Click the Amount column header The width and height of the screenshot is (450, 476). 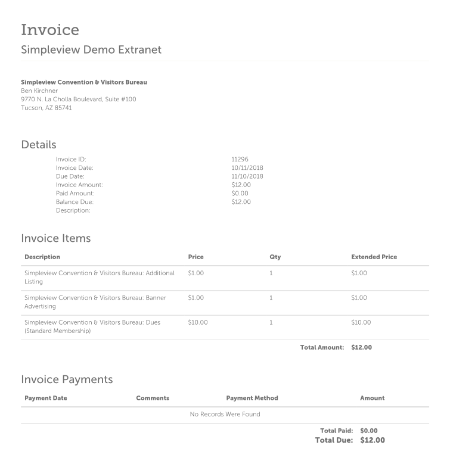(x=373, y=398)
